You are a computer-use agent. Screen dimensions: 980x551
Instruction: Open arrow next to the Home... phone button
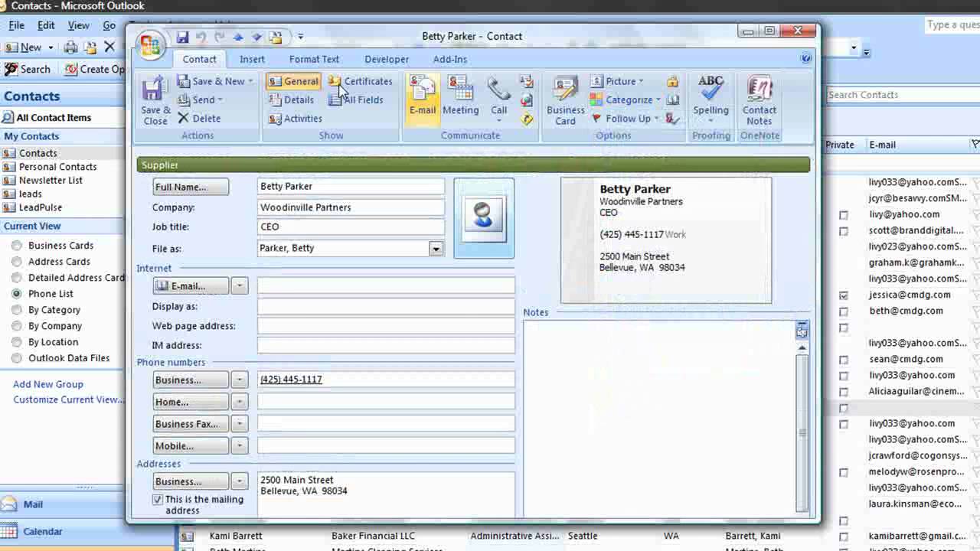pyautogui.click(x=240, y=402)
